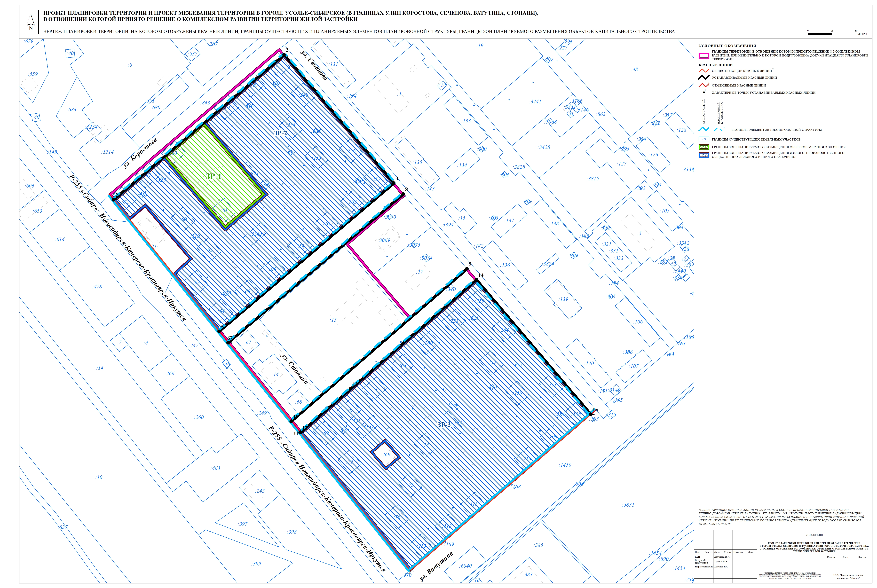Screen dimensions: 877x588
Task: Click parcel number :6040
Action: pos(465,566)
